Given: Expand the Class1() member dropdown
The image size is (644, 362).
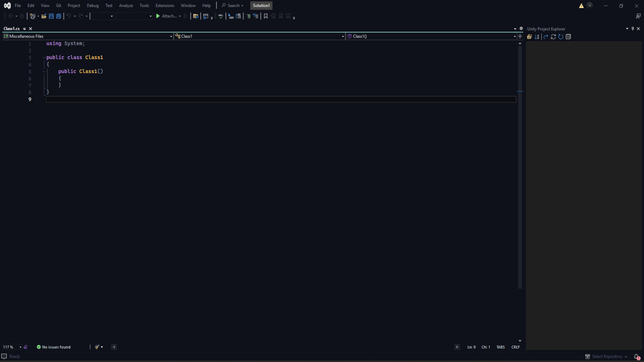Looking at the screenshot, I should (x=515, y=36).
